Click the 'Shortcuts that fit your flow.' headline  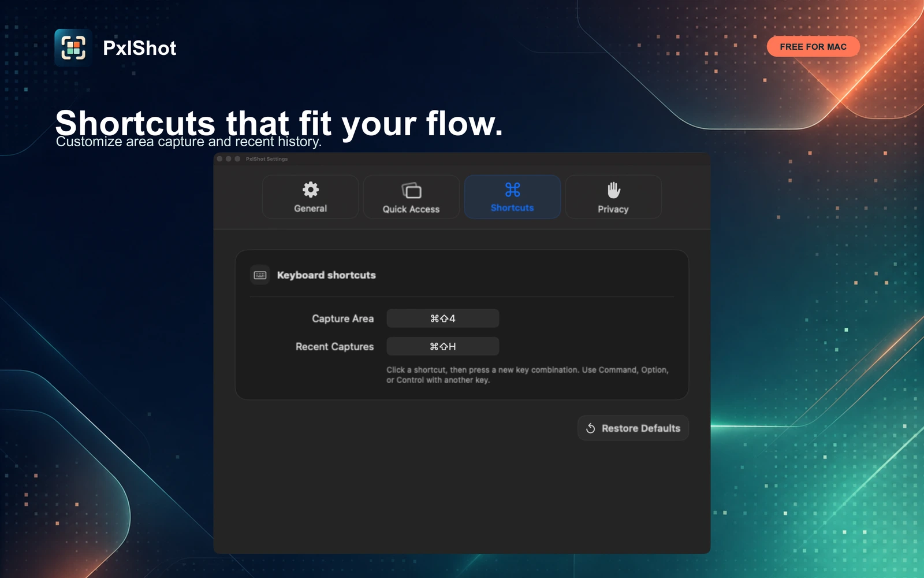pyautogui.click(x=279, y=123)
